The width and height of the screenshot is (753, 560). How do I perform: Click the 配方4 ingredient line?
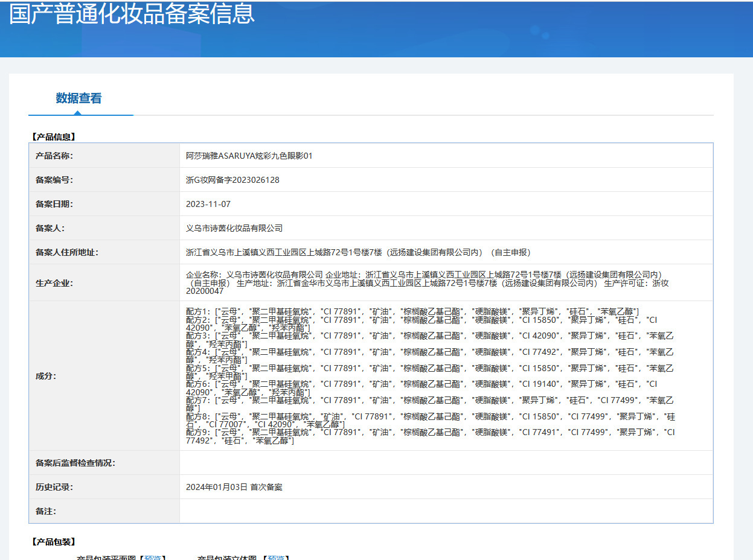tap(430, 356)
